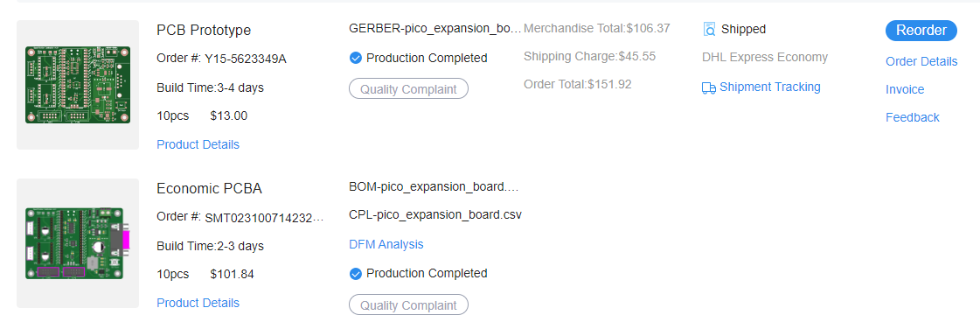Open the Economic PCBA board thumbnail

click(x=78, y=242)
